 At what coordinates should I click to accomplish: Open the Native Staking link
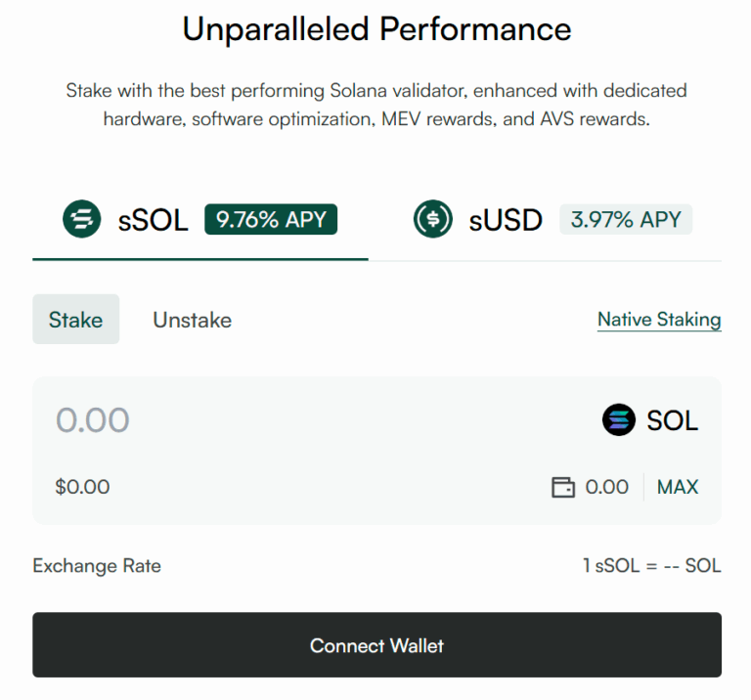[659, 320]
